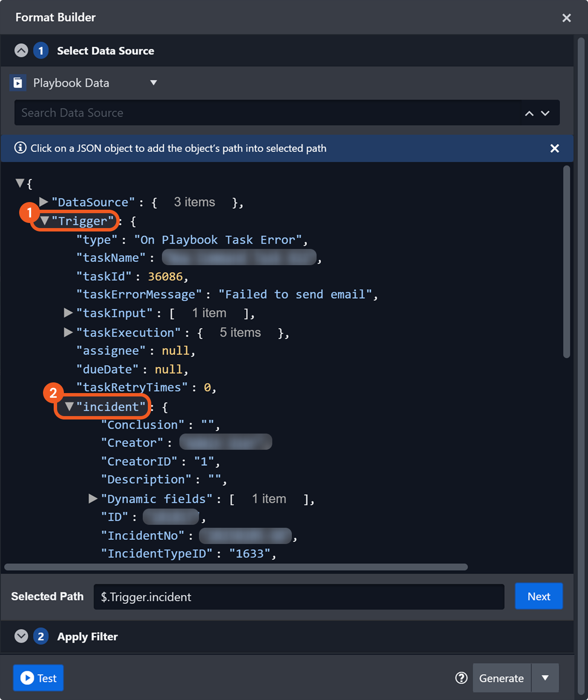Expand the Apply Filter section
This screenshot has height=700, width=588.
coord(21,636)
